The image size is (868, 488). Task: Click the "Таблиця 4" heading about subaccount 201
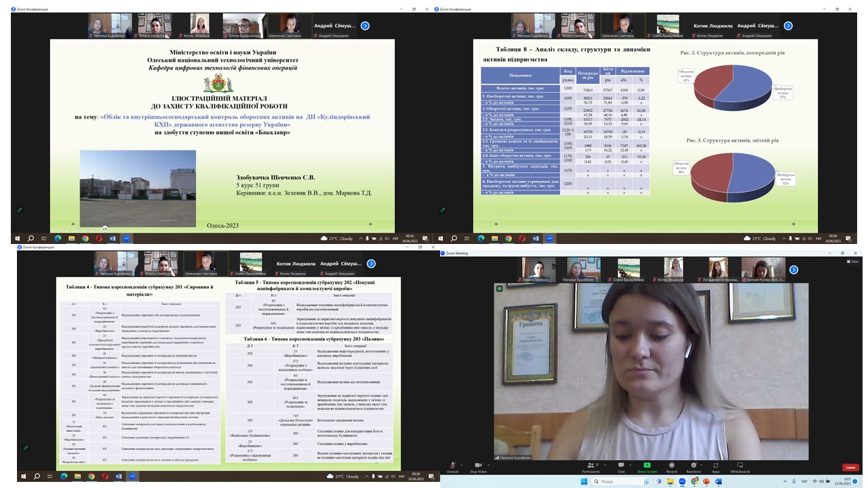tap(138, 290)
